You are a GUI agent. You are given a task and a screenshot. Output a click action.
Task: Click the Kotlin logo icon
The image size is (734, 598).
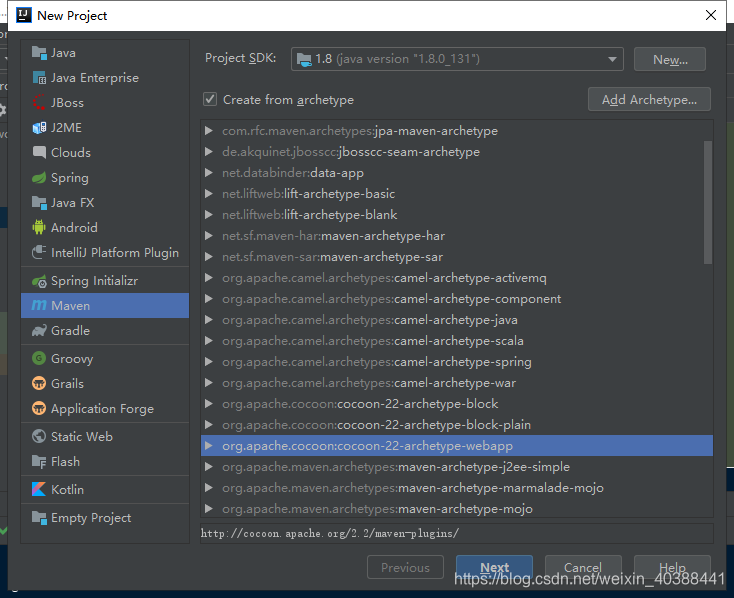coord(39,489)
